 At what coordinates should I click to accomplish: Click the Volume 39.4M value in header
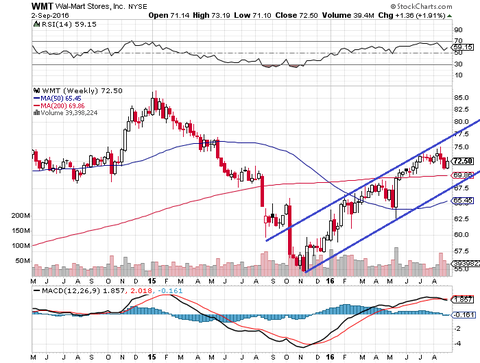(x=348, y=15)
